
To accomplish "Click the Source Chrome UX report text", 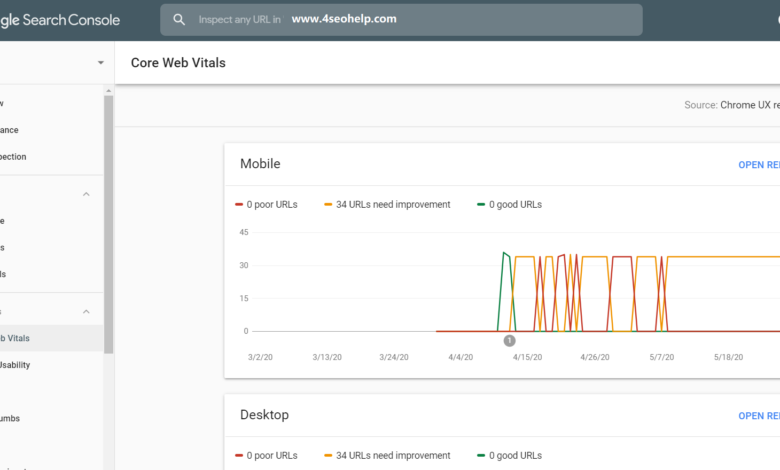I will pyautogui.click(x=732, y=105).
